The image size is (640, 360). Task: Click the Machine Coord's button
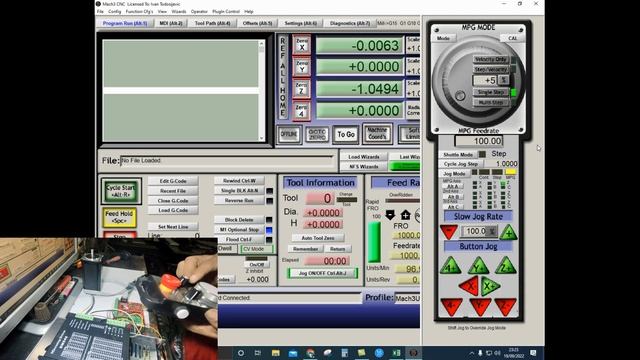click(377, 133)
